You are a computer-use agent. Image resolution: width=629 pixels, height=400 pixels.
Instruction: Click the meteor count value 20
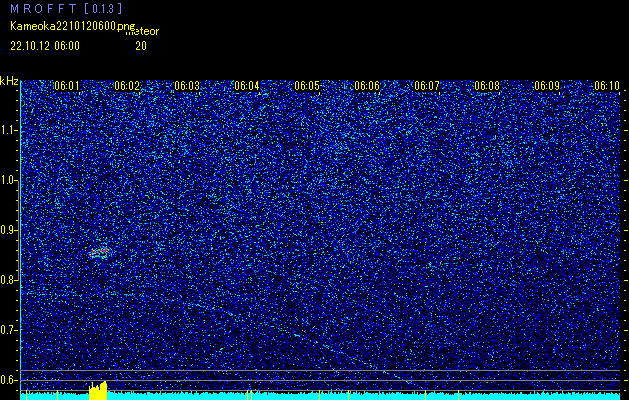141,46
